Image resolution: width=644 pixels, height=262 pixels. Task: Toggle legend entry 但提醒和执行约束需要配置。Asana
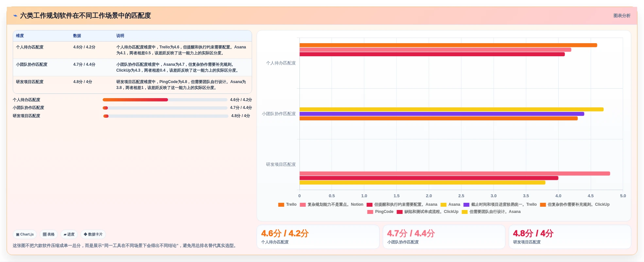pyautogui.click(x=402, y=204)
